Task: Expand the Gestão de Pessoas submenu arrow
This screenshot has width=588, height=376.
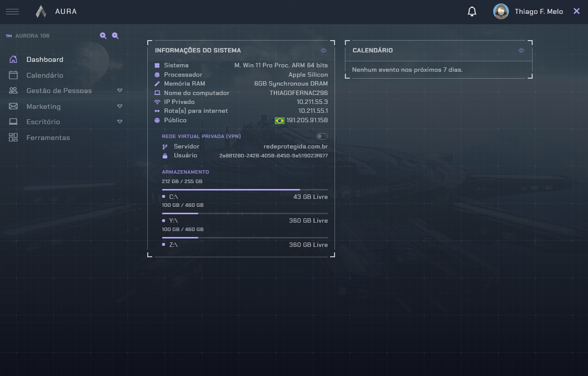Action: click(x=120, y=91)
